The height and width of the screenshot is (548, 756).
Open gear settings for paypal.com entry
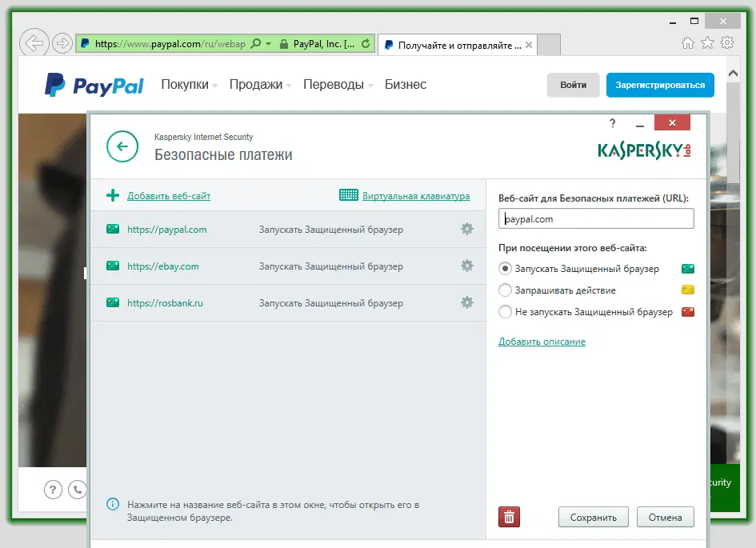pyautogui.click(x=466, y=229)
